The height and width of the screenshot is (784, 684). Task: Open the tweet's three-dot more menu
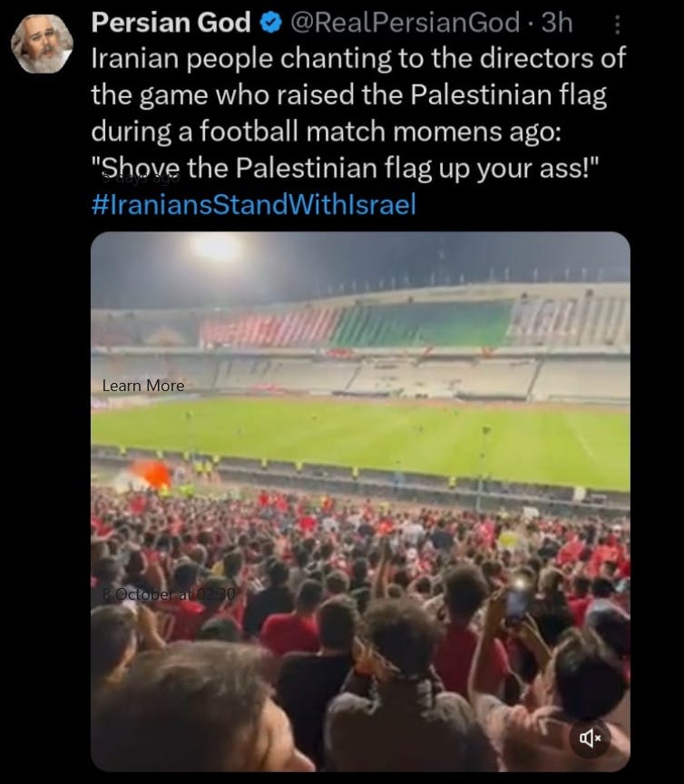click(x=618, y=24)
